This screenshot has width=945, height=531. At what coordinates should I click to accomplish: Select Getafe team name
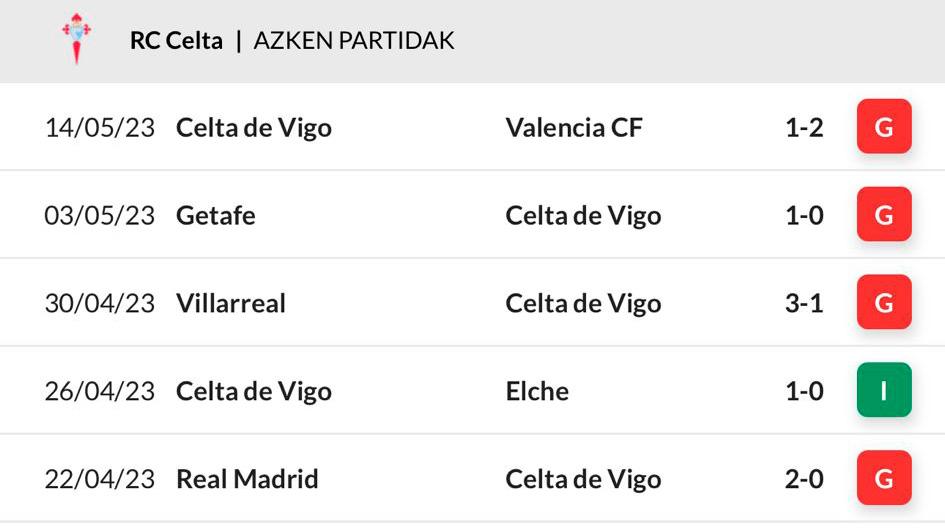(x=215, y=216)
